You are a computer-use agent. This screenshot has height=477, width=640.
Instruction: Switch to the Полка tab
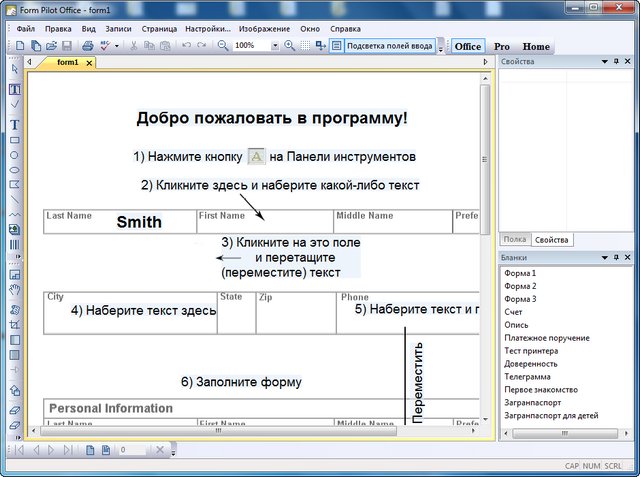point(515,240)
